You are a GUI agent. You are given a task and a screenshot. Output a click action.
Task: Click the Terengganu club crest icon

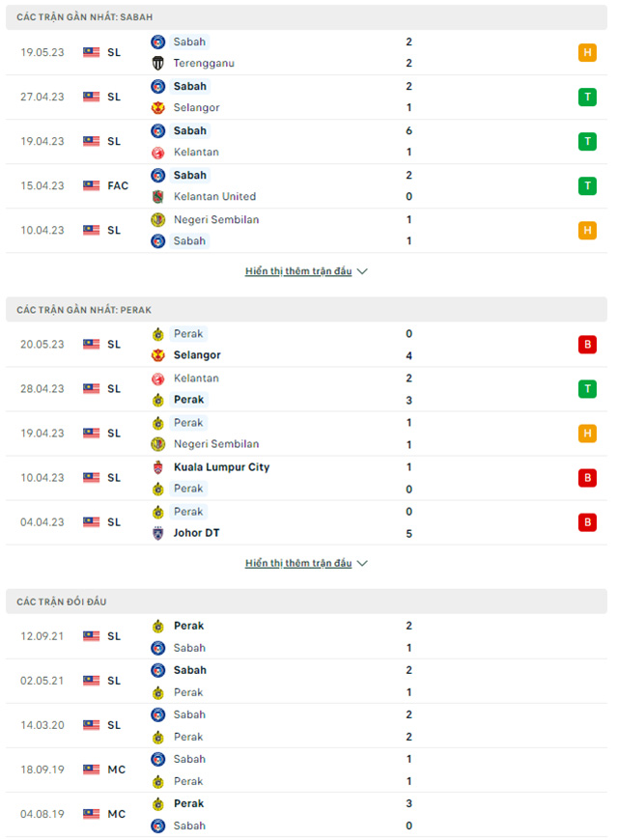158,63
